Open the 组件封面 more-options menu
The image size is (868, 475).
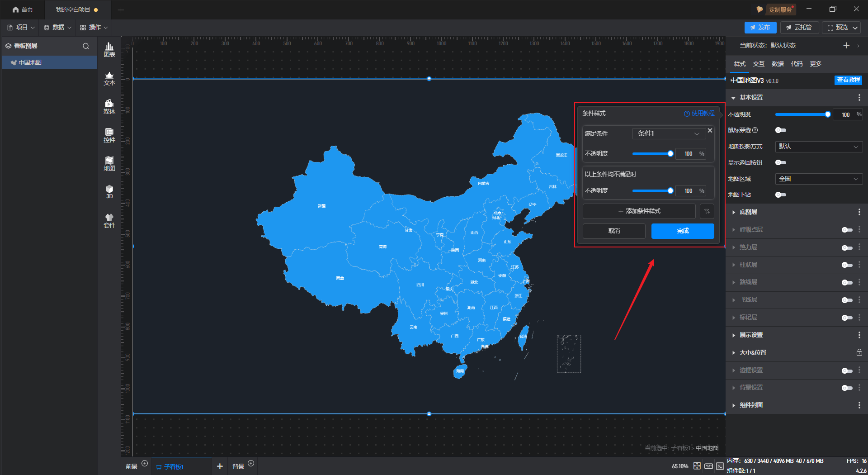click(859, 405)
